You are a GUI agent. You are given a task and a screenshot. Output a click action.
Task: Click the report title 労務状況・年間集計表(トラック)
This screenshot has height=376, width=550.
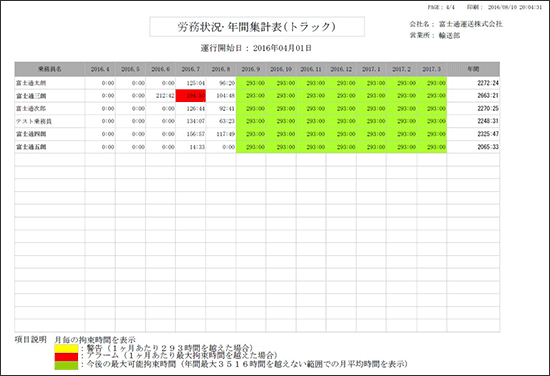point(257,27)
